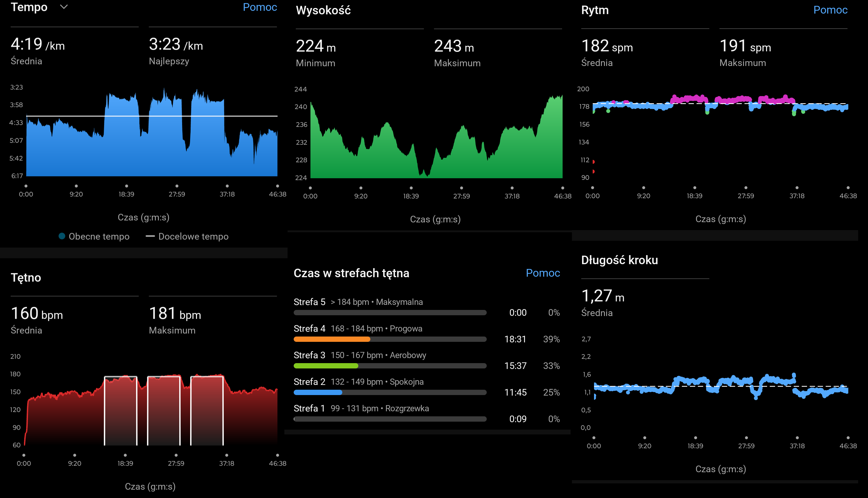
Task: Click the Obecne tempo legend dot
Action: 62,236
